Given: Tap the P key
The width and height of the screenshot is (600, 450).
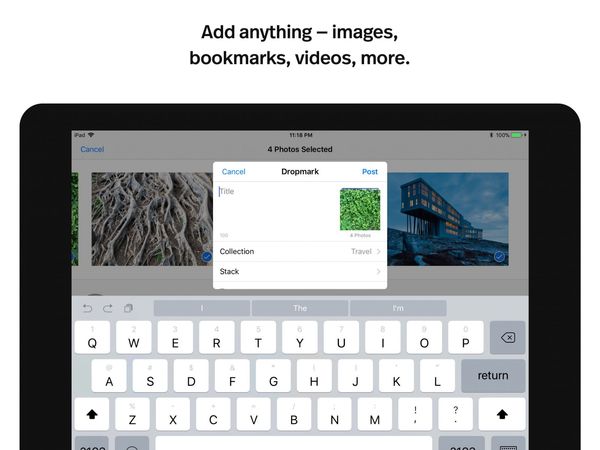Looking at the screenshot, I should tap(466, 338).
